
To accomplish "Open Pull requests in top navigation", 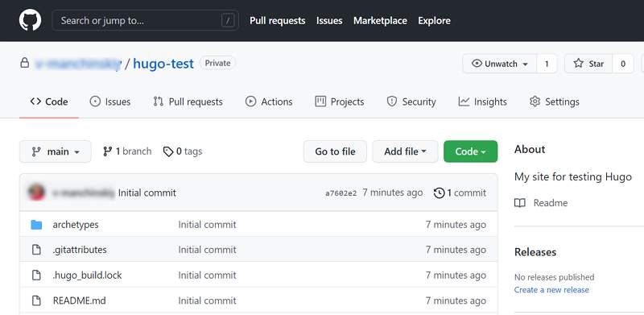I will pos(278,21).
